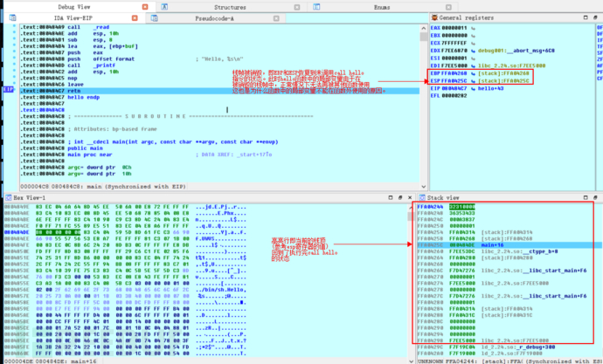
Task: Click the _read function reference
Action: tap(101, 27)
